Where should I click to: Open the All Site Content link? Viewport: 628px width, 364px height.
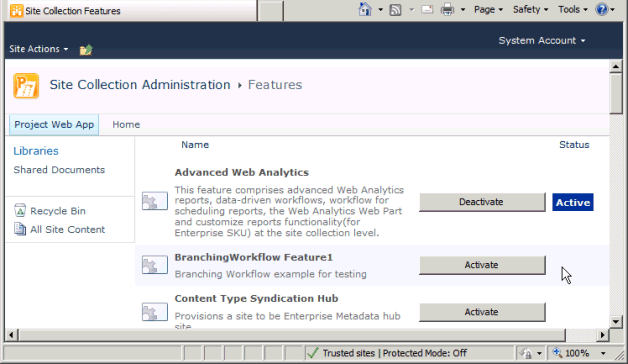tap(67, 229)
